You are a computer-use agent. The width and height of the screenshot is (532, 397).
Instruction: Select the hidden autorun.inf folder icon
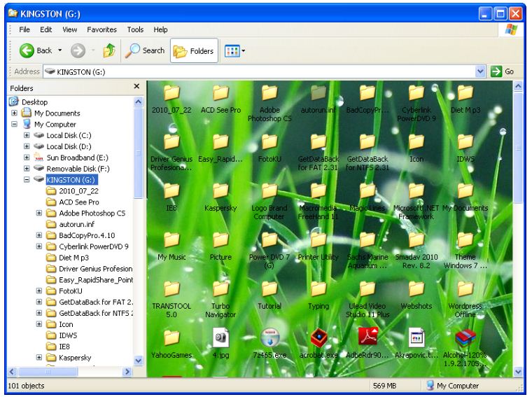[x=318, y=92]
